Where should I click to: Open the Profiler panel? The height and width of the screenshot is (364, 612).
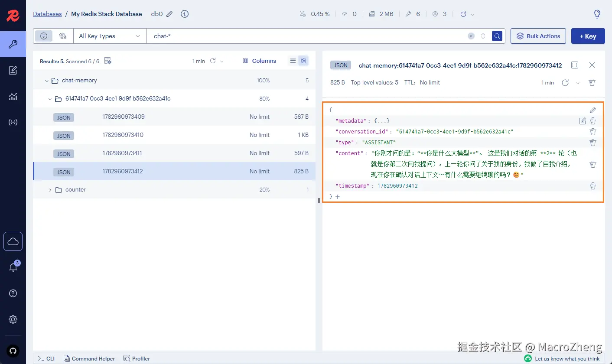click(x=137, y=358)
